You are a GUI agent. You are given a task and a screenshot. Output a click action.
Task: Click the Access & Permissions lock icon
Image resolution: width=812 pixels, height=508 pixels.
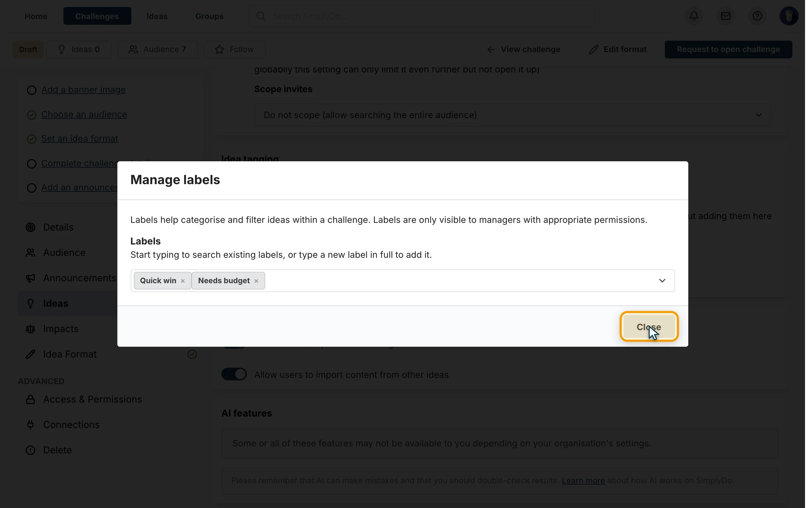click(30, 399)
